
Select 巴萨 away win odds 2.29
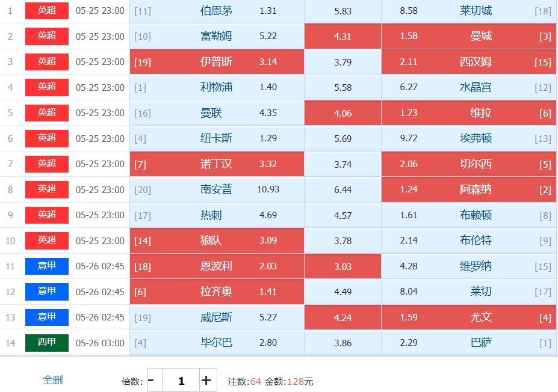pos(469,343)
